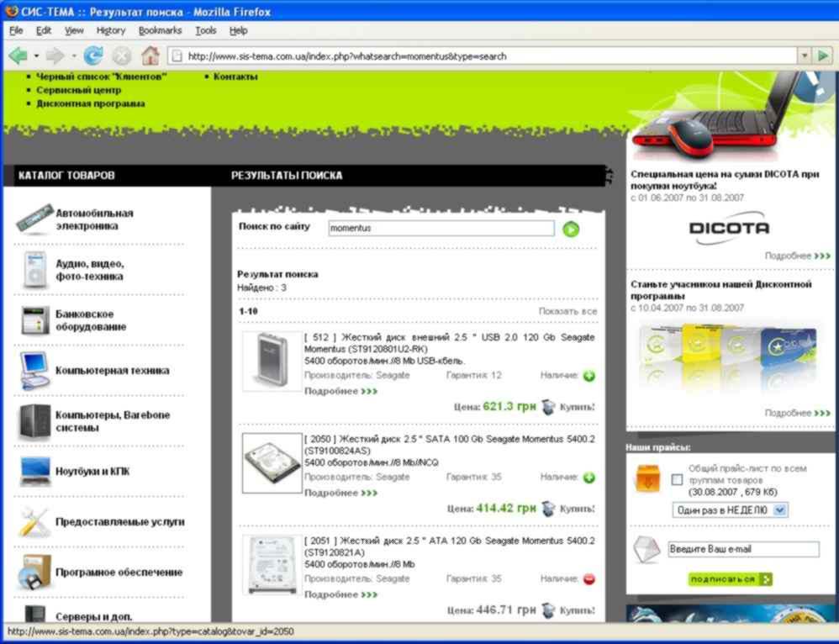This screenshot has height=644, width=839.
Task: Click the Firefox Reload toolbar icon
Action: click(x=92, y=56)
